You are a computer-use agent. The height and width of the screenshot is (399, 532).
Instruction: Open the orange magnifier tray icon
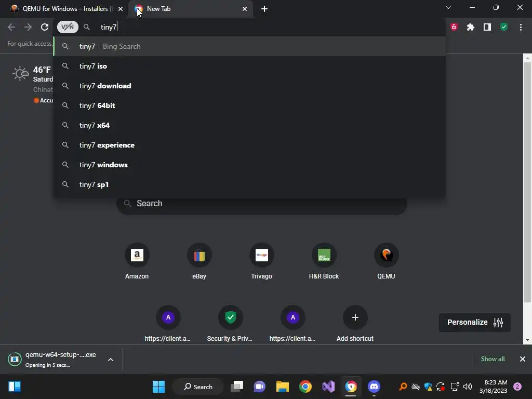(x=403, y=387)
